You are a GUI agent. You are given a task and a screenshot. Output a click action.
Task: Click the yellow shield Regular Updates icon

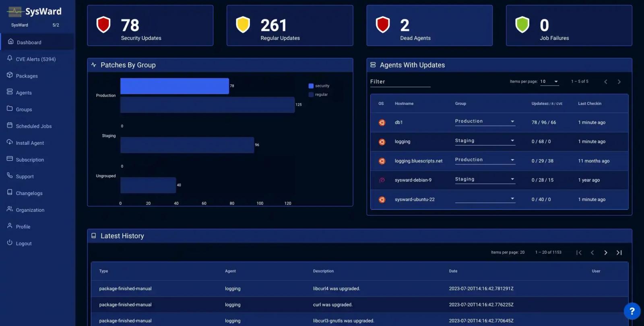point(243,25)
